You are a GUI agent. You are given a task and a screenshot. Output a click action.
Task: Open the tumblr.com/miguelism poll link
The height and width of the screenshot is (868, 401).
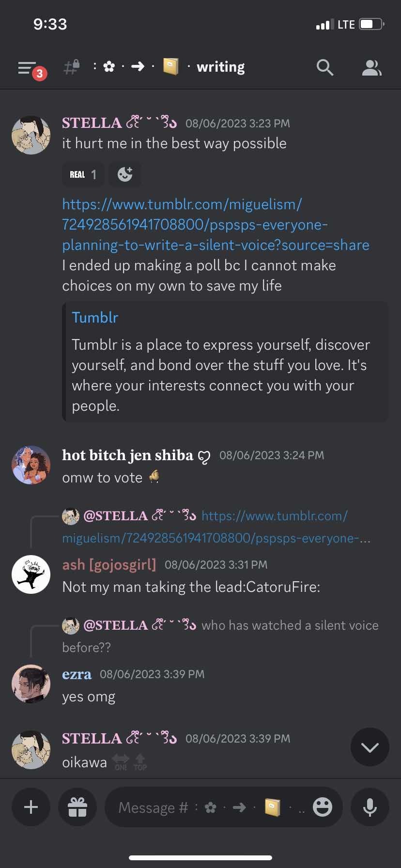pyautogui.click(x=215, y=224)
